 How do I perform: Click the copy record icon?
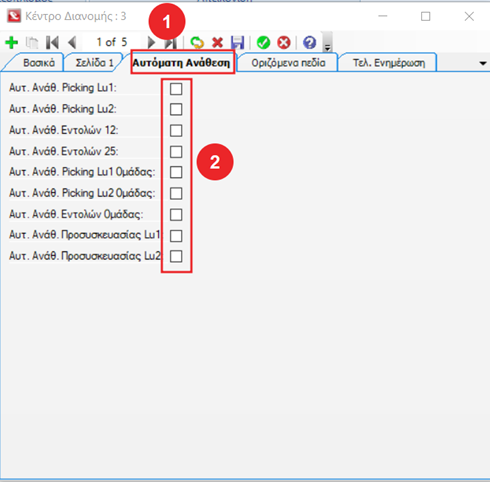(32, 43)
